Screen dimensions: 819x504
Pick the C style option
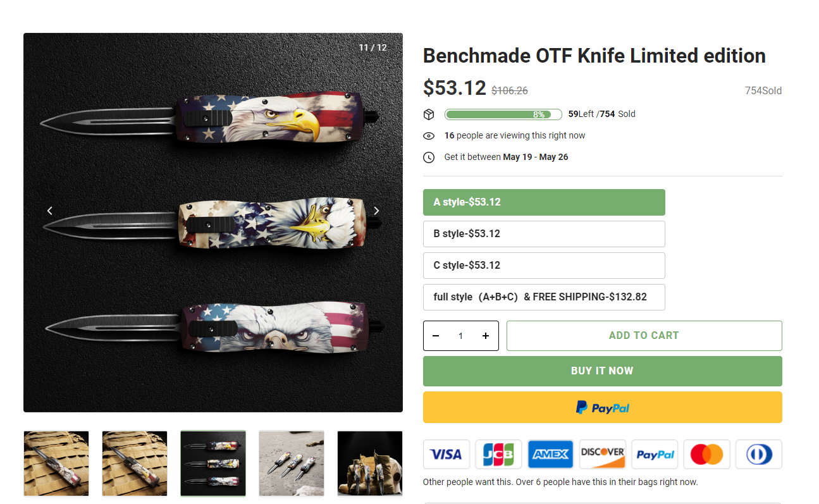click(x=544, y=266)
